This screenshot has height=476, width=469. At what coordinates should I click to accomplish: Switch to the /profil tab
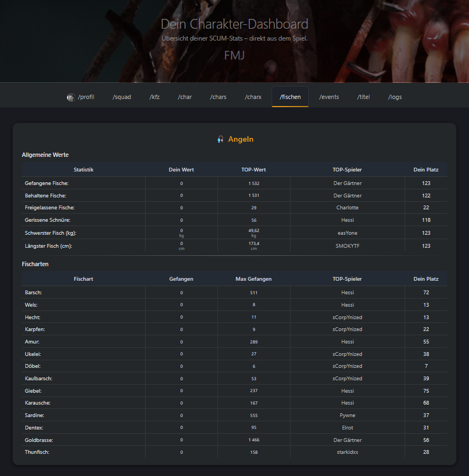click(85, 97)
